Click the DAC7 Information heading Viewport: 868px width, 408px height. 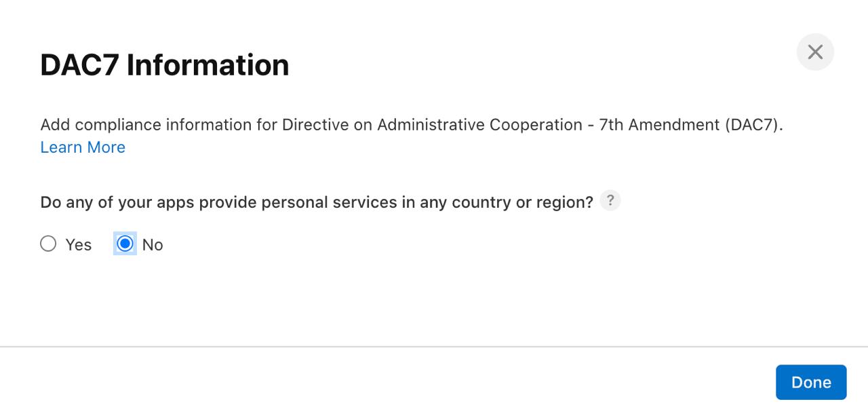point(165,65)
